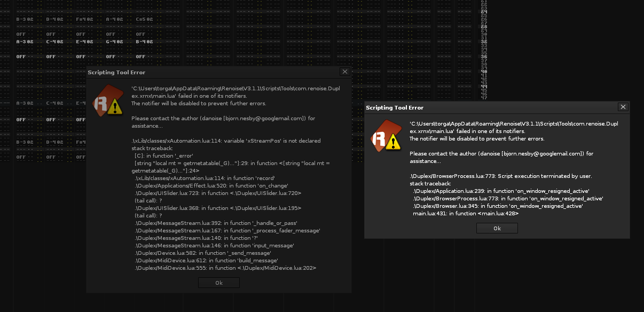644x312 pixels.
Task: Click the MessageStream.lua:392 '_handle_or_pass' line
Action: [216, 223]
